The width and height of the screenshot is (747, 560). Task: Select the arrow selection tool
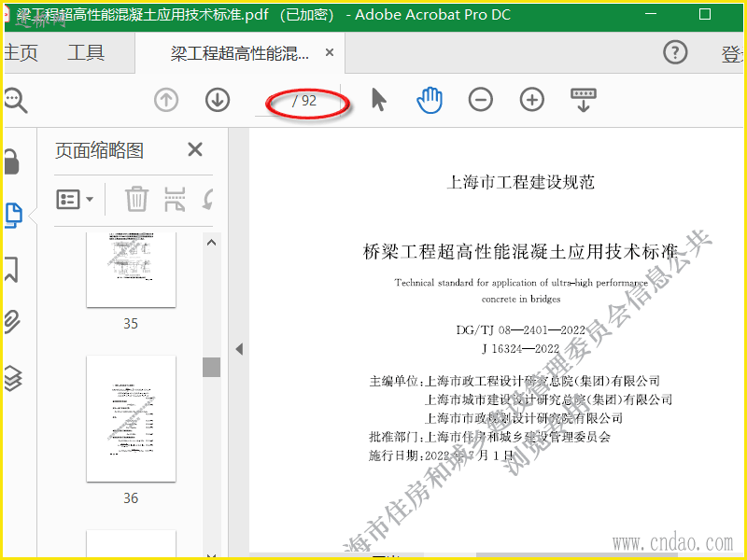coord(379,100)
